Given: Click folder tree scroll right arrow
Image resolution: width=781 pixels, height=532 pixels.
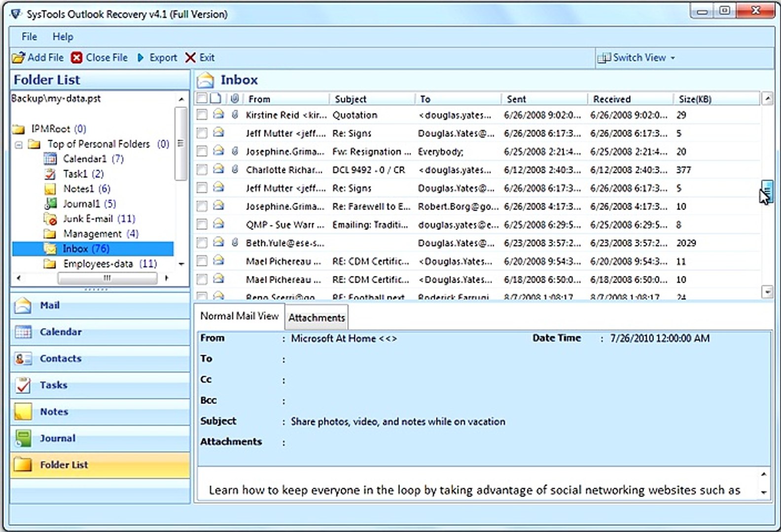Looking at the screenshot, I should pos(167,278).
